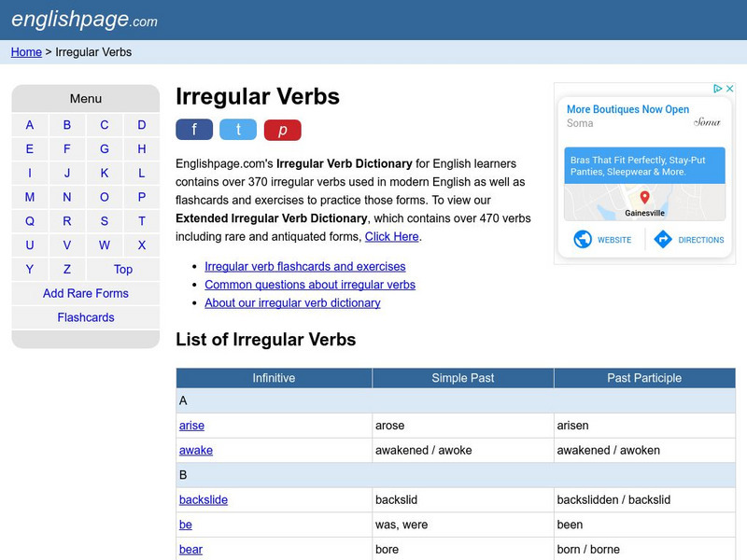Click 'backslidden / backslid' table cell
Viewport: 747px width, 560px height.
click(x=644, y=499)
